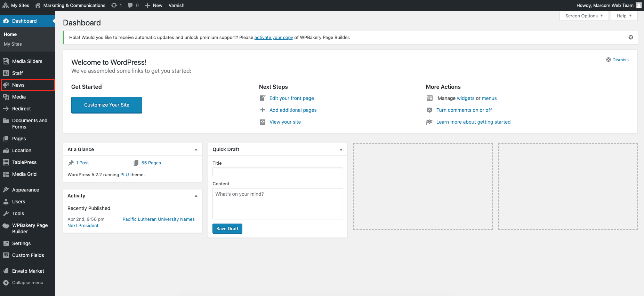The height and width of the screenshot is (296, 644).
Task: Open the Screen Options dropdown
Action: tap(584, 16)
